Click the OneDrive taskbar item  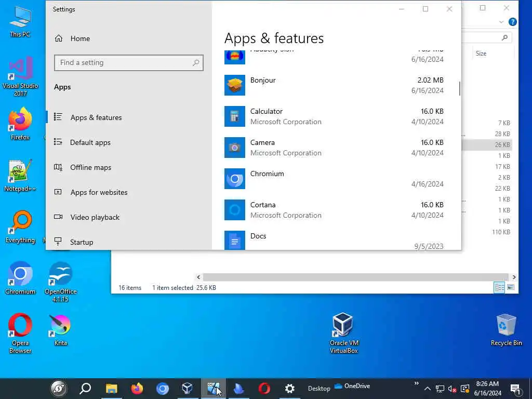352,386
